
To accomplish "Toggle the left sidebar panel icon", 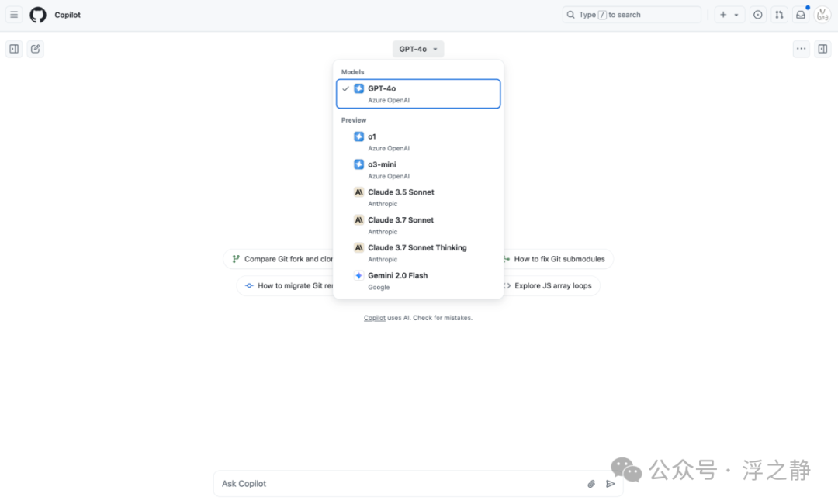I will [14, 49].
